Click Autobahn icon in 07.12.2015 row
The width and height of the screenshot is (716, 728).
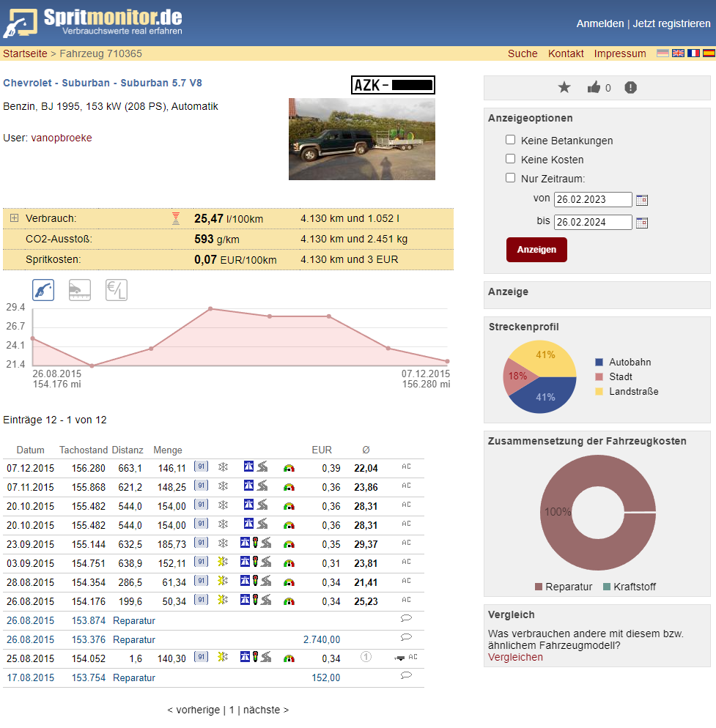pos(248,466)
